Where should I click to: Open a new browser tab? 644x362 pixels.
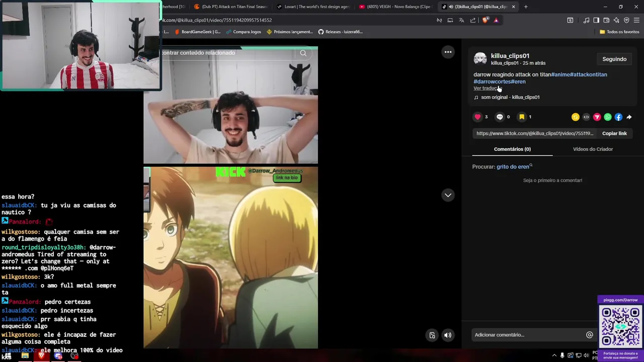[526, 7]
